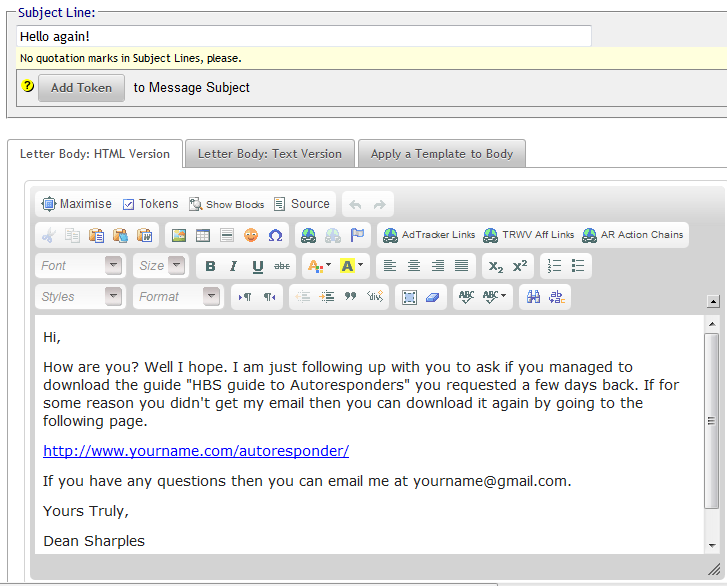Image resolution: width=727 pixels, height=586 pixels.
Task: Click the insert image icon
Action: (x=179, y=235)
